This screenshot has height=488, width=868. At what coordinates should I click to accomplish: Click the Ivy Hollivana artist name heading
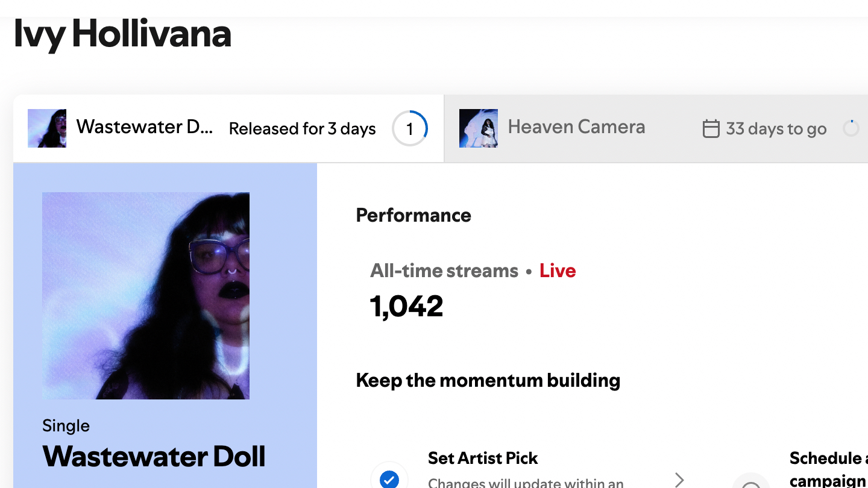[122, 34]
